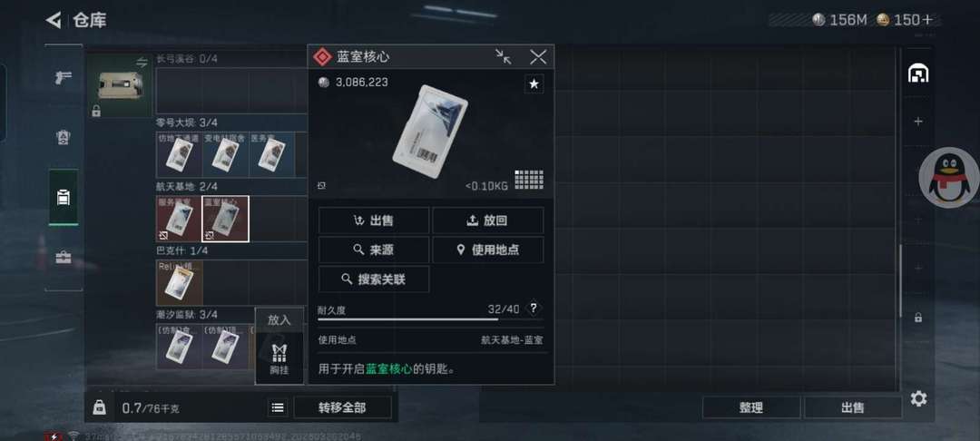Open the 来源 source search
The width and height of the screenshot is (980, 441).
pos(374,250)
